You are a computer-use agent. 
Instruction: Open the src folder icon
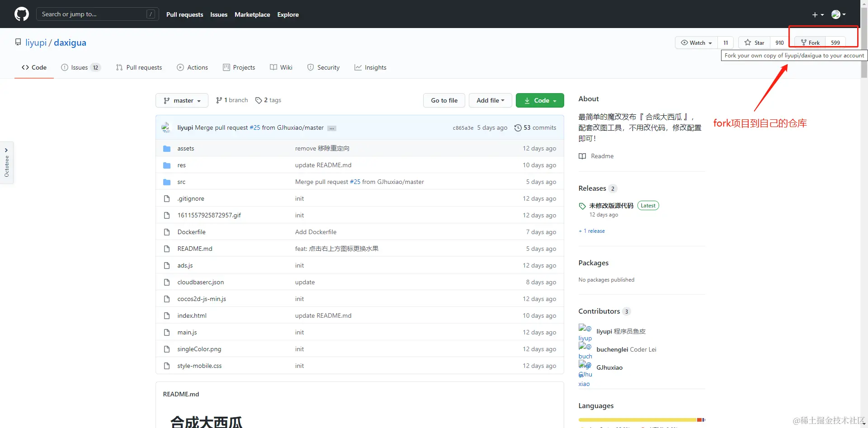pyautogui.click(x=167, y=182)
